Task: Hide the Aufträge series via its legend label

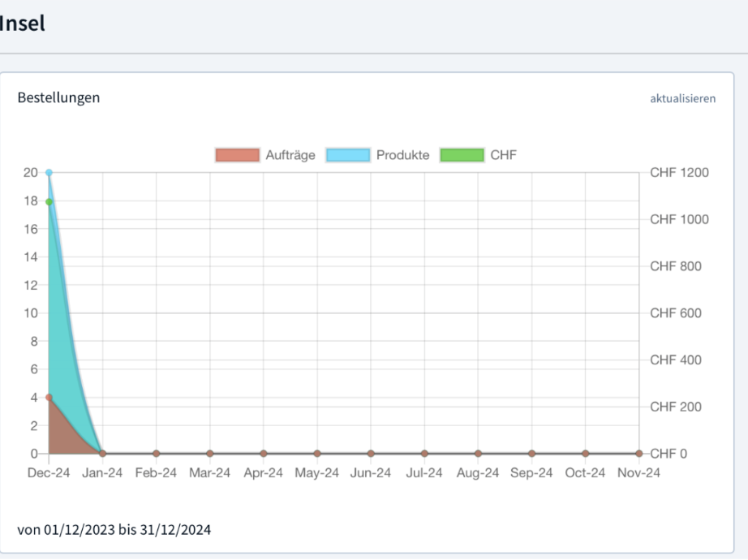Action: pos(290,155)
